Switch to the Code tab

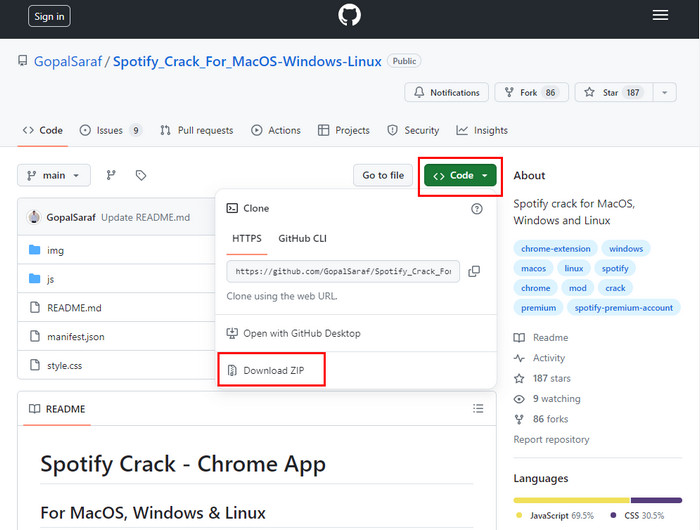click(43, 130)
